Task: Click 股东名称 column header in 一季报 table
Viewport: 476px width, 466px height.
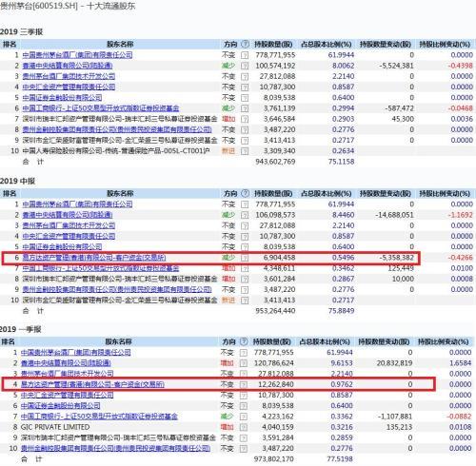Action: (118, 341)
